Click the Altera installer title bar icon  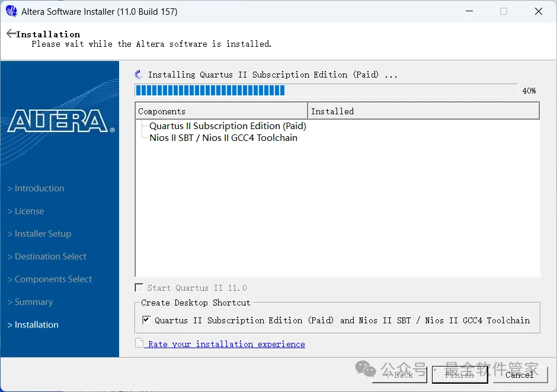point(11,11)
